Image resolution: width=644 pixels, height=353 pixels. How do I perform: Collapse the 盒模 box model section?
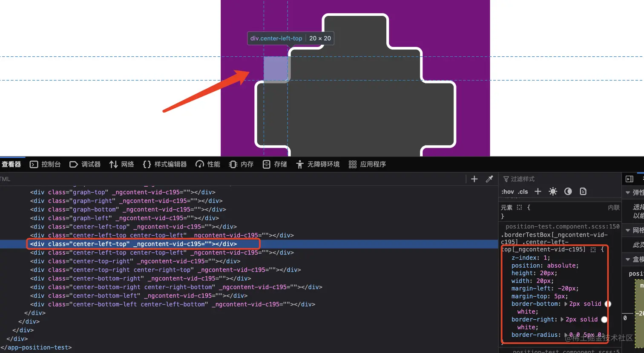pos(628,259)
